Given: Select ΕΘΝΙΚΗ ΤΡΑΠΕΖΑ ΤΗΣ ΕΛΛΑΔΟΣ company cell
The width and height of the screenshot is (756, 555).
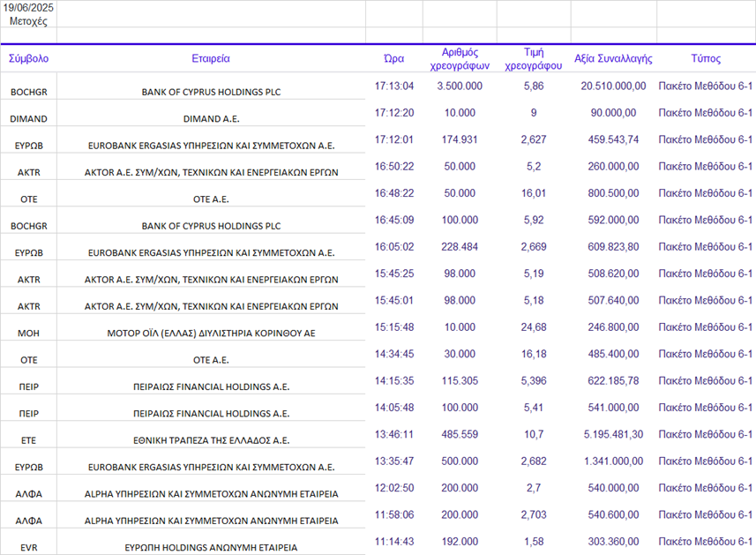Looking at the screenshot, I should point(211,441).
